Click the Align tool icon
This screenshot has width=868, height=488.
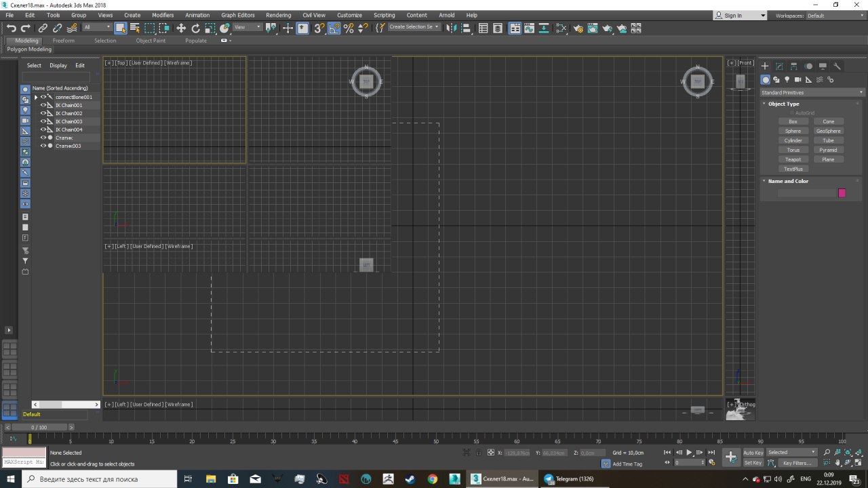click(466, 28)
